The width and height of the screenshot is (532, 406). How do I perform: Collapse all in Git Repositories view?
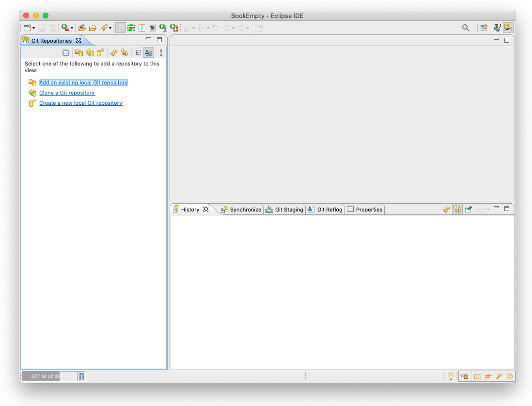click(66, 52)
